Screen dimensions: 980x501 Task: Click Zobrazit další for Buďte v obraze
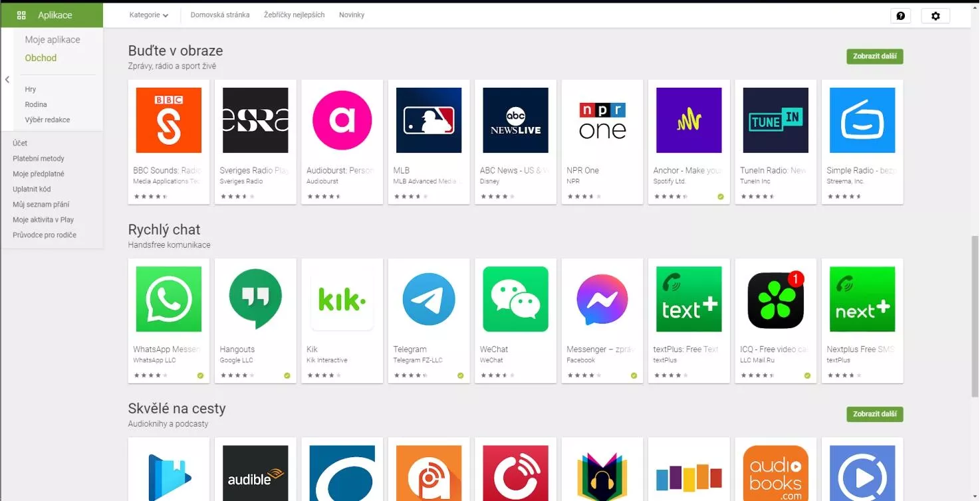[x=875, y=56]
